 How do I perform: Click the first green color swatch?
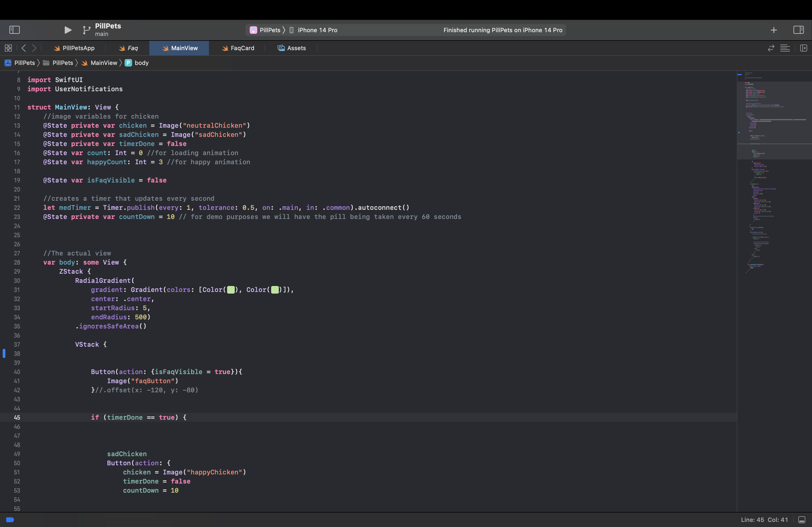pos(231,290)
